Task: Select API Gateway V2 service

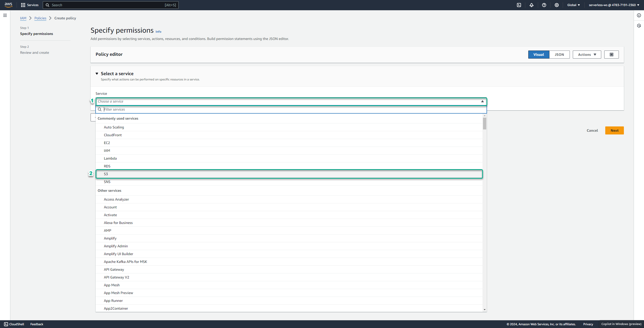Action: pyautogui.click(x=289, y=277)
